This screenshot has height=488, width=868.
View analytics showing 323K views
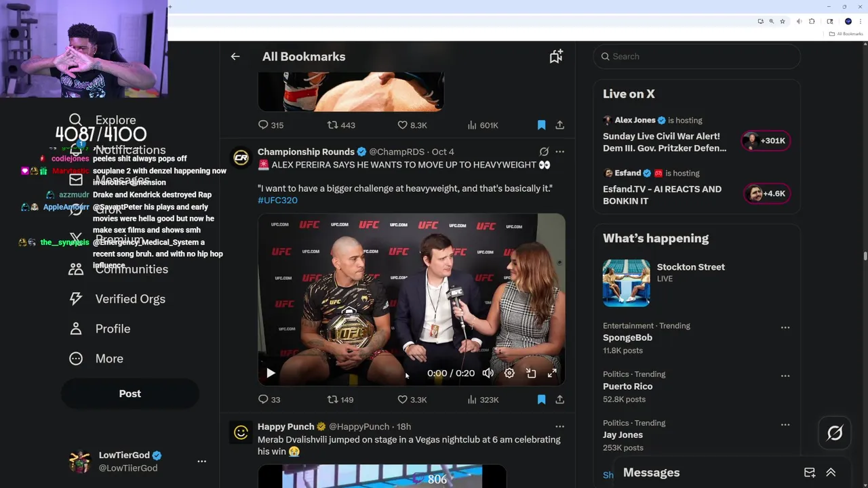[483, 400]
